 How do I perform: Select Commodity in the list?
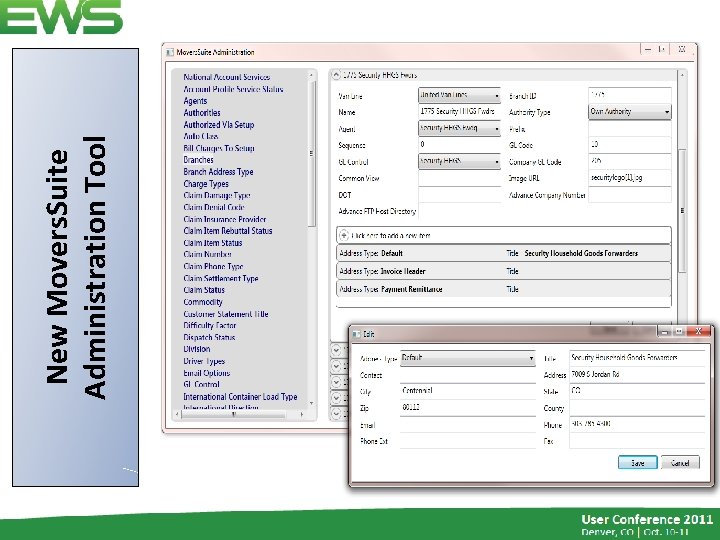click(x=203, y=302)
